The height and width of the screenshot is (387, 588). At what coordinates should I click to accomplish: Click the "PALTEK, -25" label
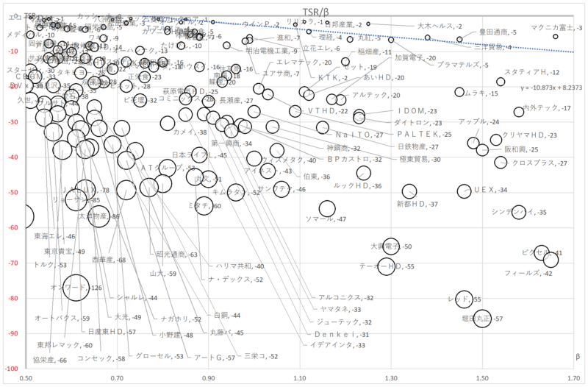(x=425, y=135)
